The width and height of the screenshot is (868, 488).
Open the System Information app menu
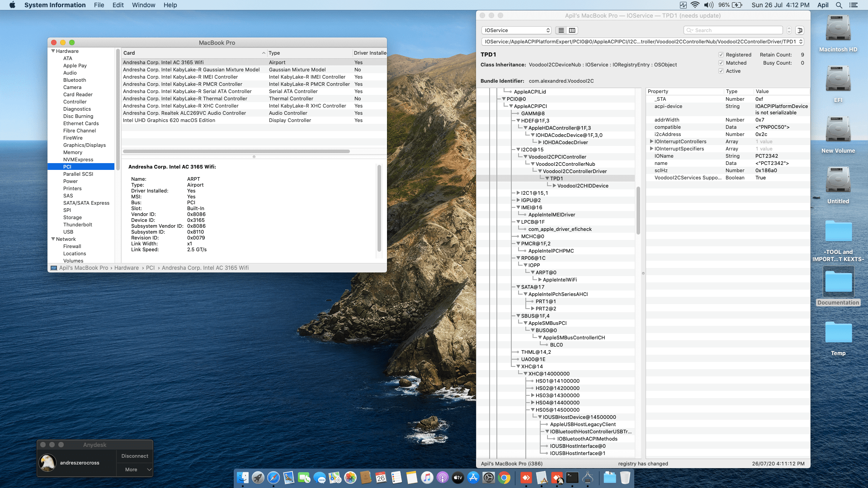55,5
